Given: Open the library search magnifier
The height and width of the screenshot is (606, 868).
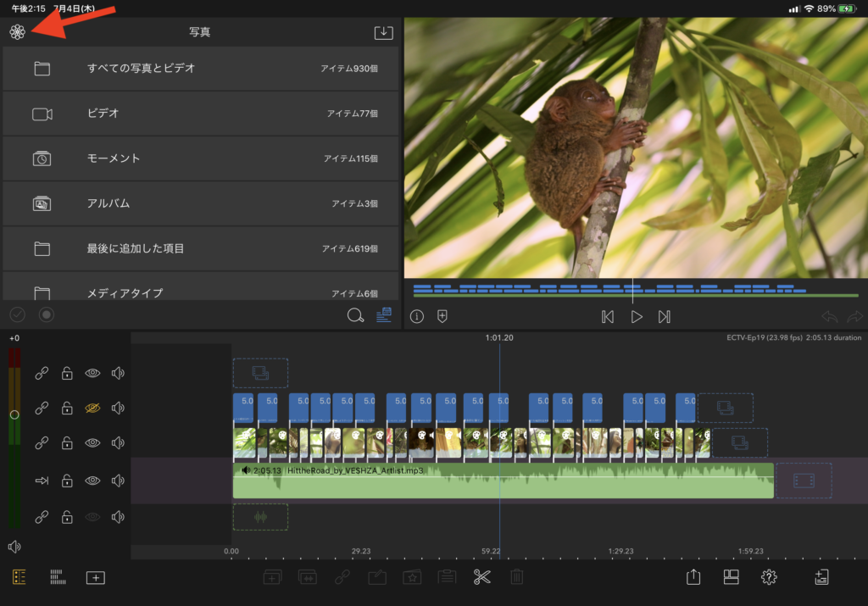Looking at the screenshot, I should click(x=355, y=315).
